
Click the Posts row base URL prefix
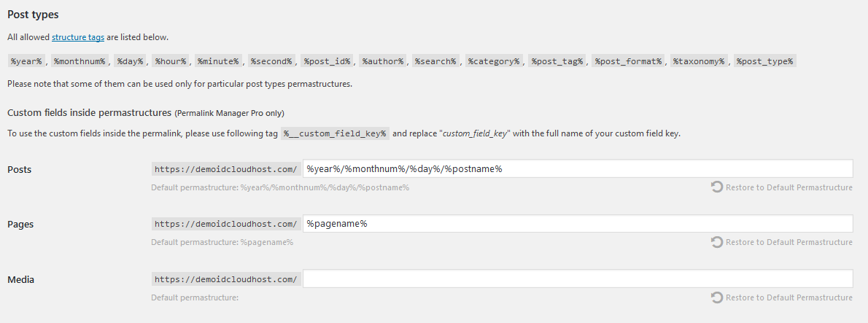click(226, 168)
